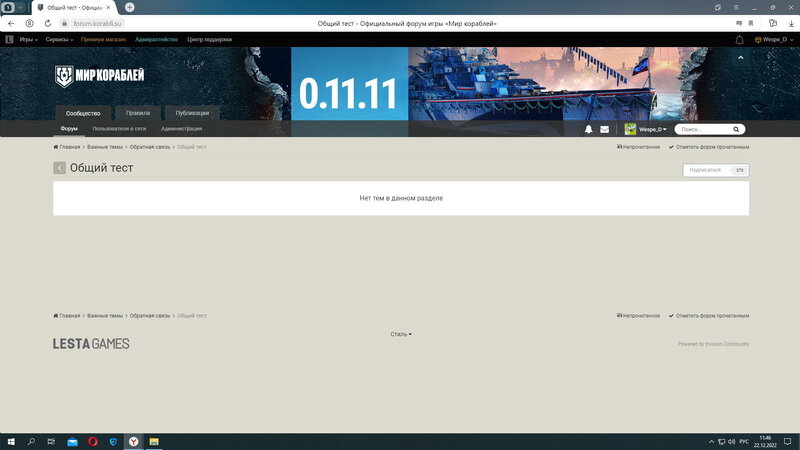The width and height of the screenshot is (800, 450).
Task: Collapse the header banner with chevron up
Action: click(740, 58)
